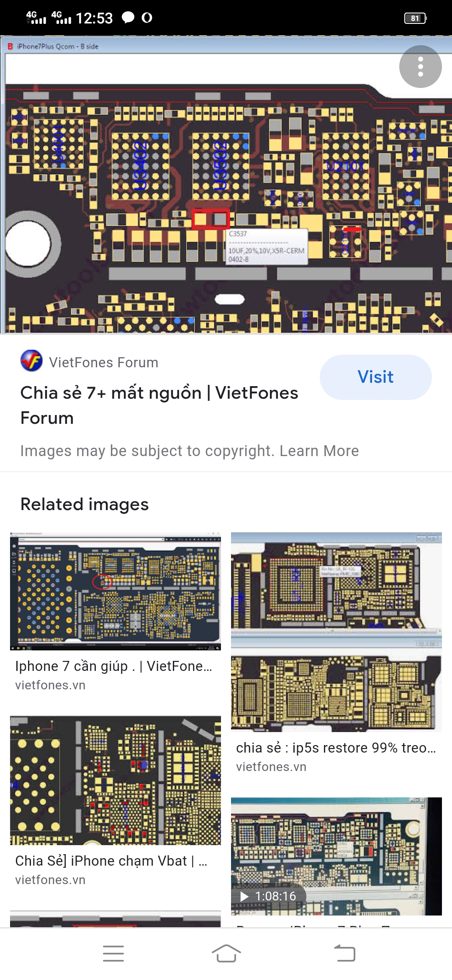
Task: Open the 'Chia sẻ 7+ mất nguồn' title
Action: 159,405
